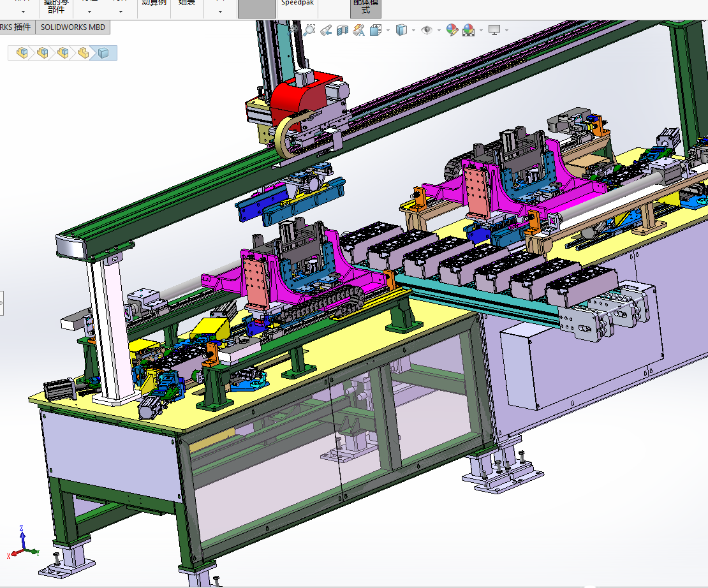Image resolution: width=708 pixels, height=588 pixels.
Task: Click the Zoom to Area magnifier icon
Action: pyautogui.click(x=309, y=30)
